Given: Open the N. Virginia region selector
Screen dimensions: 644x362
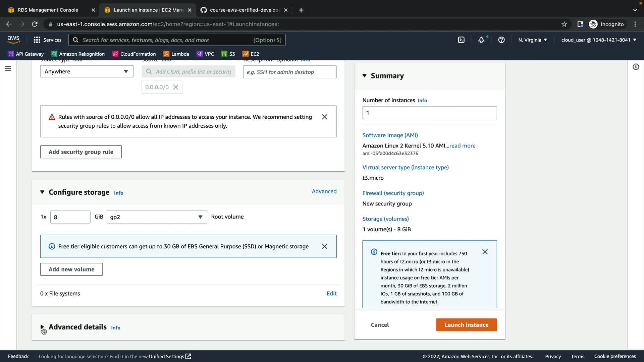Looking at the screenshot, I should [532, 40].
